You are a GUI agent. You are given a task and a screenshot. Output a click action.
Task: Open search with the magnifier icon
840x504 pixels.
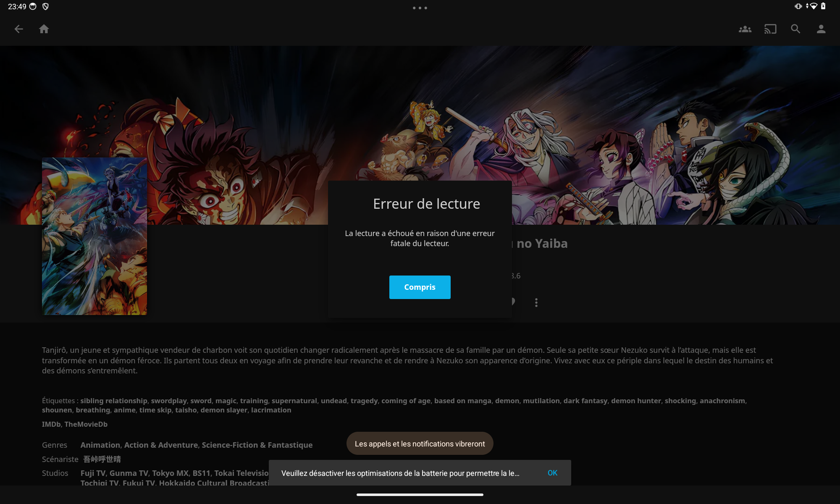coord(795,29)
